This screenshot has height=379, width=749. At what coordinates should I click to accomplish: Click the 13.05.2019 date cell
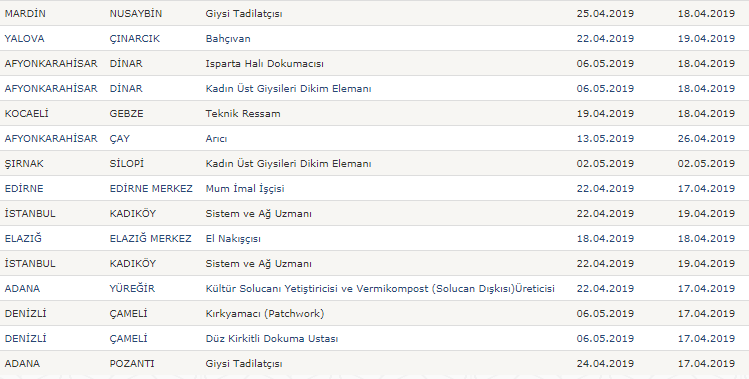tap(605, 139)
